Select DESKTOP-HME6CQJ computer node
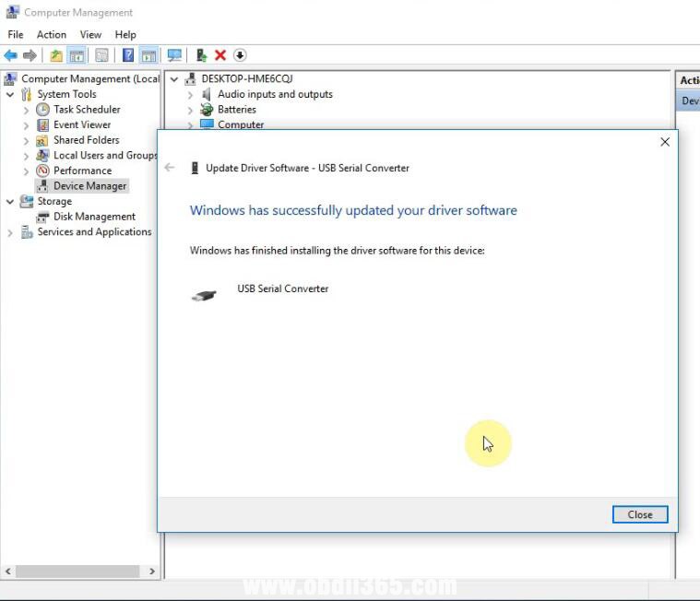Screen dimensions: 700x601 [x=247, y=78]
